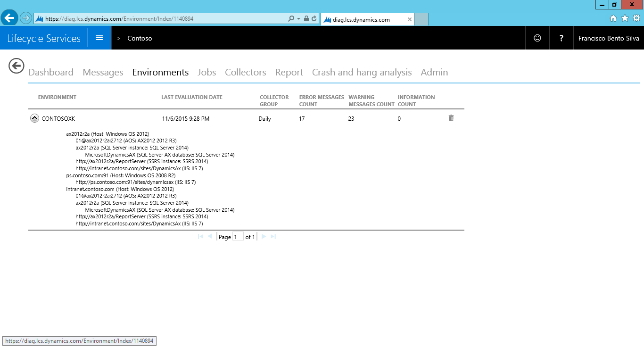Image resolution: width=644 pixels, height=348 pixels.
Task: Click the smiley feedback icon
Action: point(537,38)
